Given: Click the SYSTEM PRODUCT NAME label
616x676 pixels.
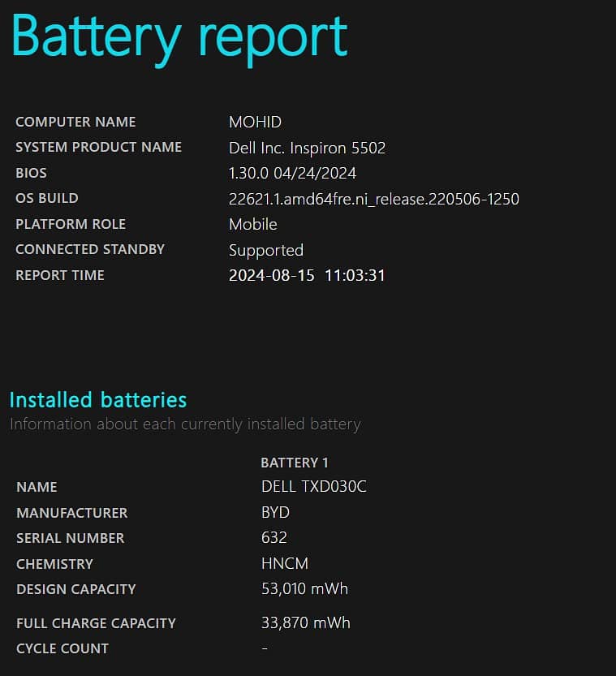Looking at the screenshot, I should 98,148.
